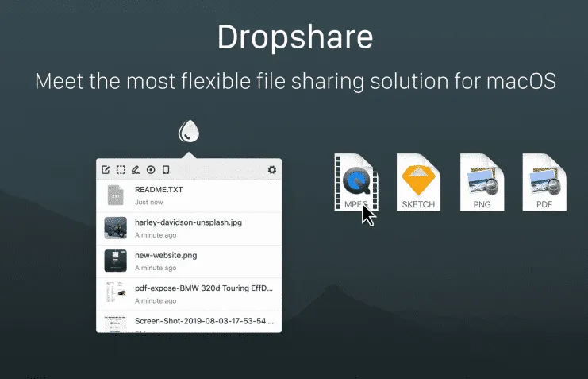Click the README.TXT file type icon
The width and height of the screenshot is (588, 379).
tap(116, 195)
